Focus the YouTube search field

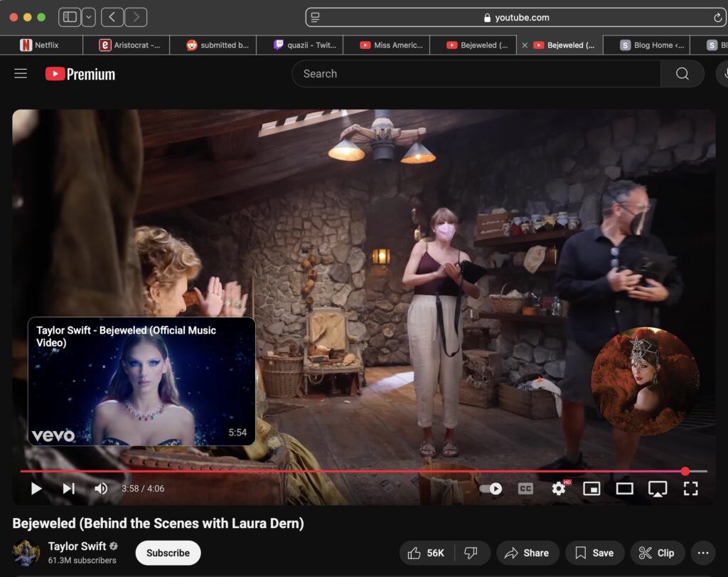pyautogui.click(x=476, y=73)
